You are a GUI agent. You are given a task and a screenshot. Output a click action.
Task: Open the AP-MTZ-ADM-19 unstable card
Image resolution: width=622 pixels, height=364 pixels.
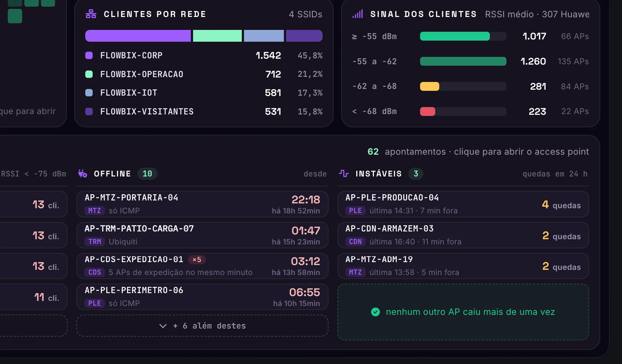463,266
